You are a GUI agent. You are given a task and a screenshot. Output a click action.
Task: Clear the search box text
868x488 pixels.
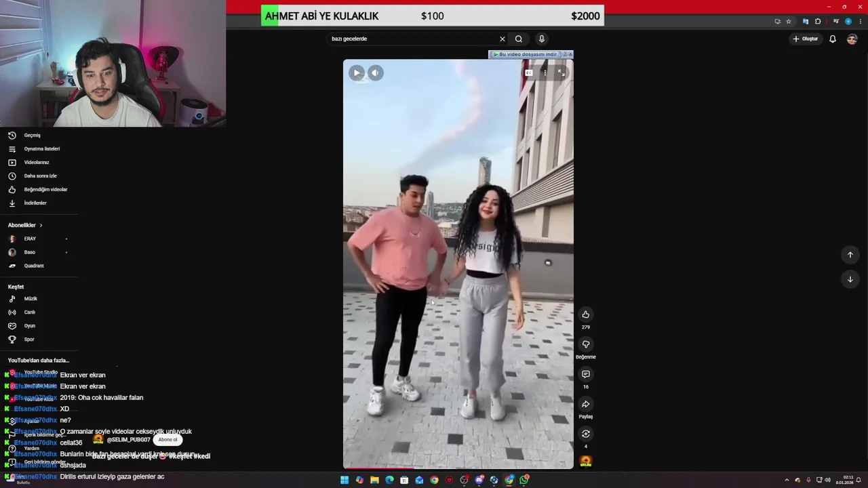pos(502,39)
